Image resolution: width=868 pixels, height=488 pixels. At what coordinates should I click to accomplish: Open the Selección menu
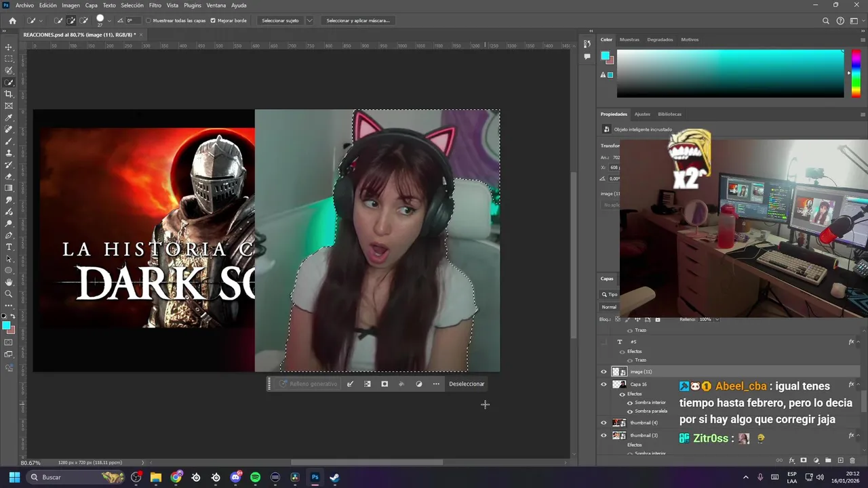coord(132,5)
